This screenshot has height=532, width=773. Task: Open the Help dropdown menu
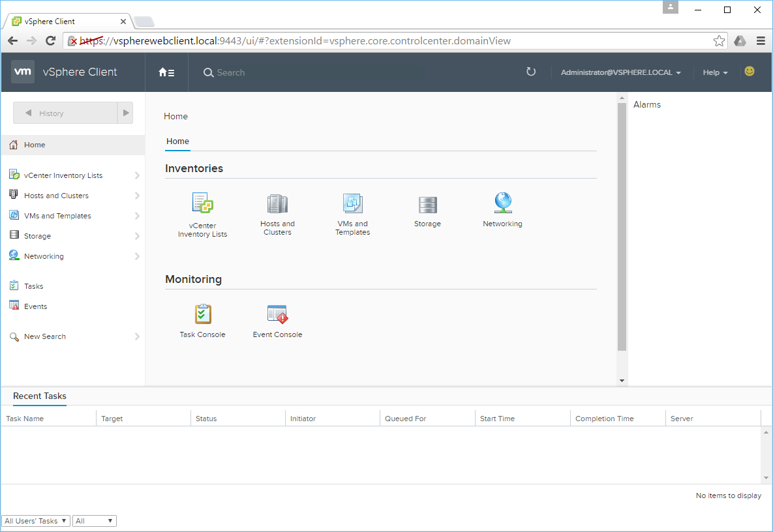click(715, 72)
